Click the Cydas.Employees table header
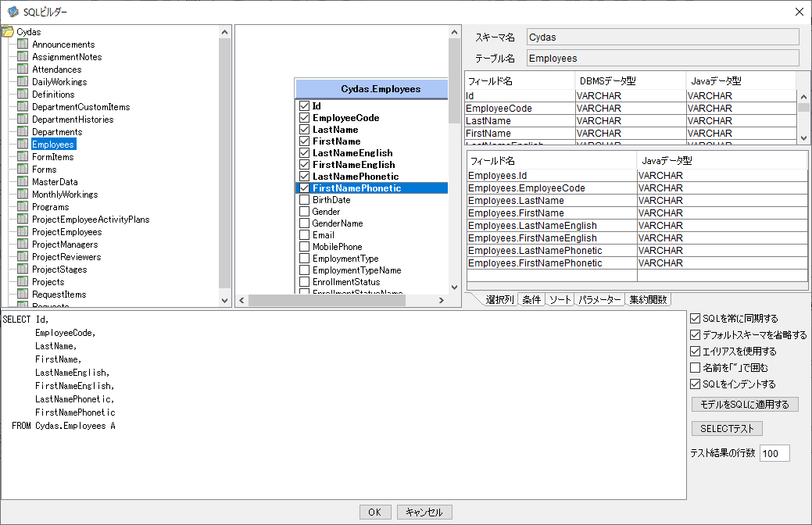Image resolution: width=812 pixels, height=525 pixels. click(371, 88)
